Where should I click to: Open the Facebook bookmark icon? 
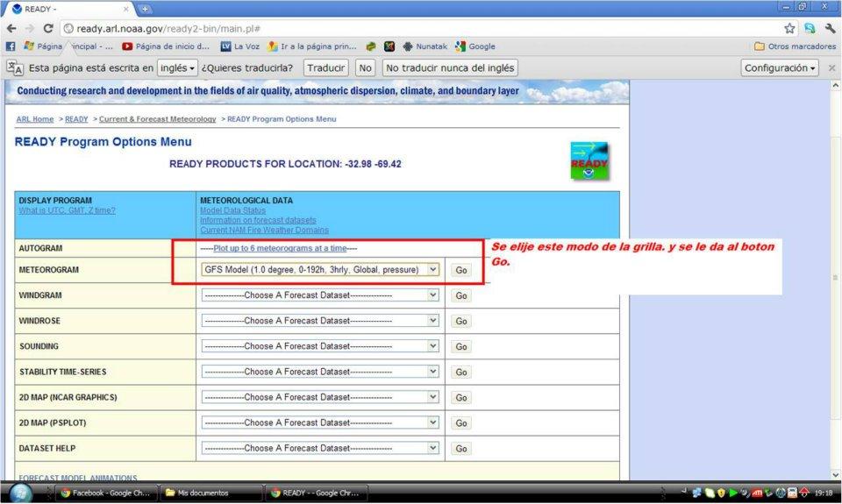coord(11,46)
